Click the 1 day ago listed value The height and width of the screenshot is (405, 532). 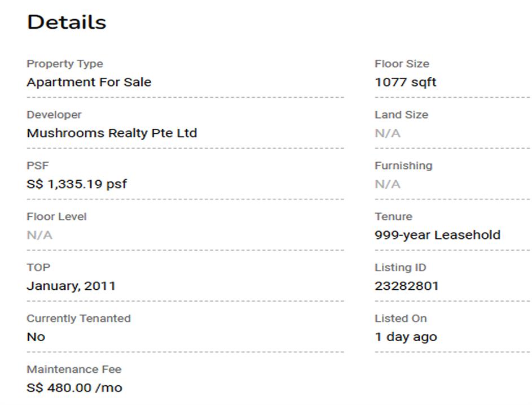(x=406, y=337)
